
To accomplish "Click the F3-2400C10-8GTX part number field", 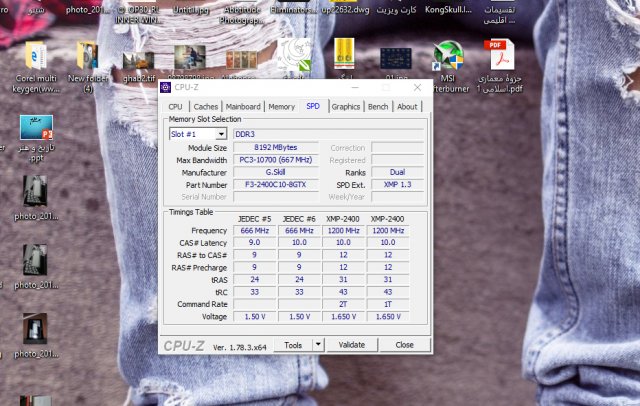I will click(x=276, y=184).
